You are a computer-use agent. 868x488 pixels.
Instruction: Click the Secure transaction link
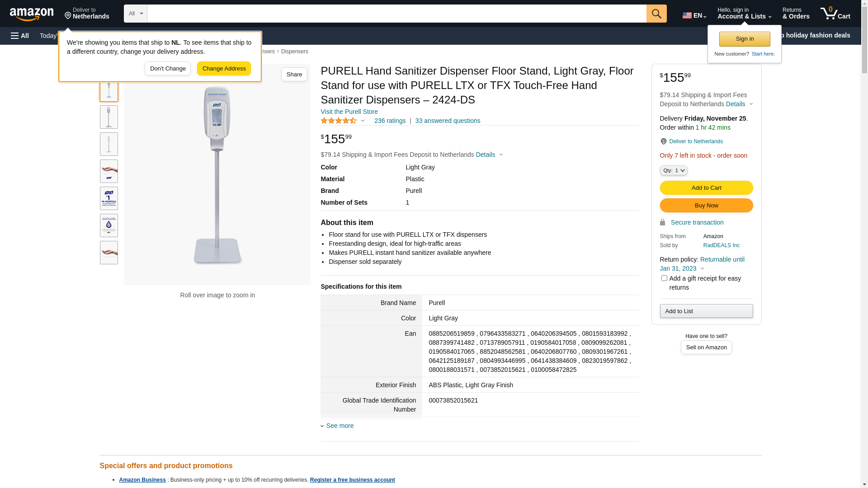697,222
